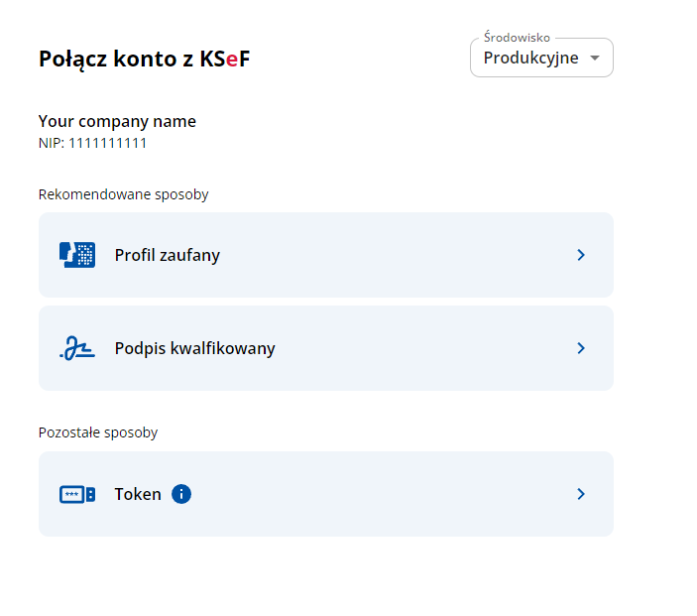
Task: Click the Połącz konto z KSeF heading
Action: tap(144, 60)
